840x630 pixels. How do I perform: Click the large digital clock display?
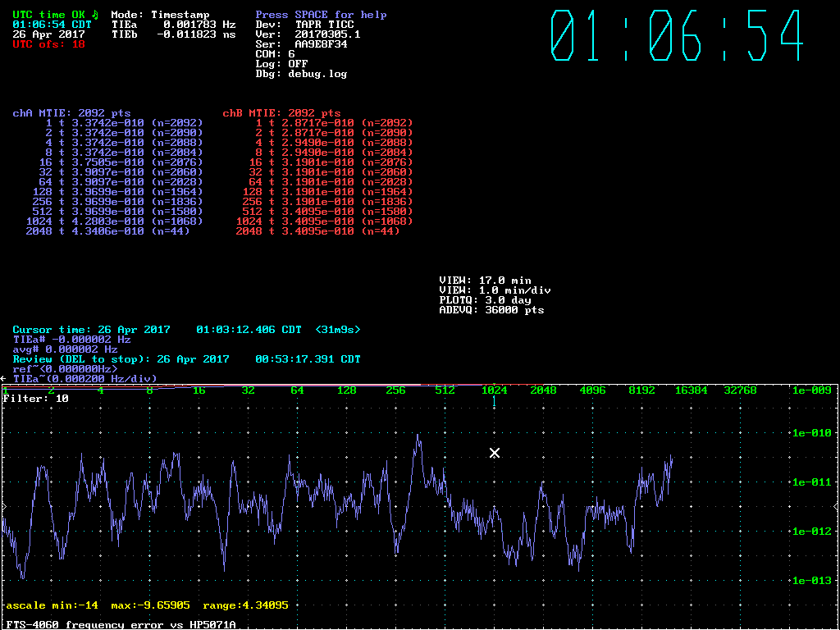[x=676, y=35]
